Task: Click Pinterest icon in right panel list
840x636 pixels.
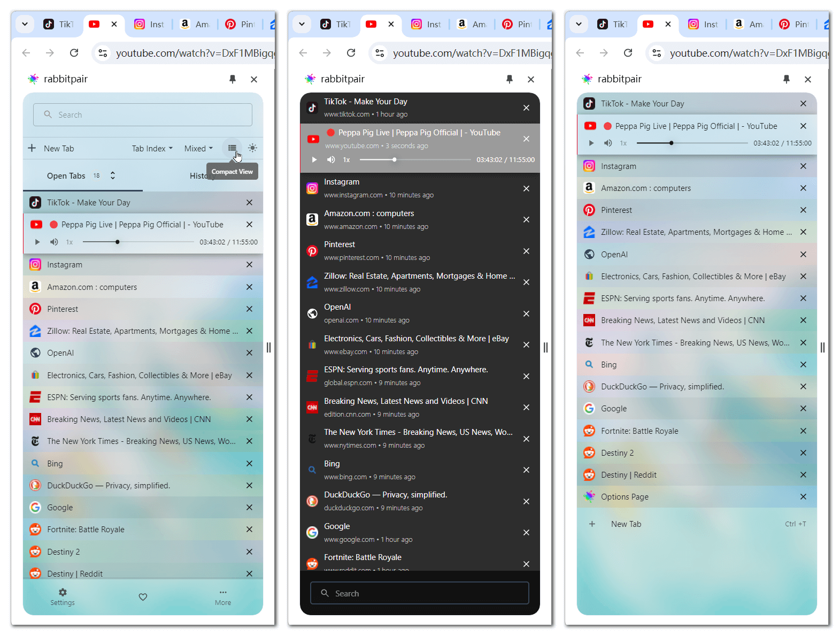Action: pyautogui.click(x=589, y=210)
